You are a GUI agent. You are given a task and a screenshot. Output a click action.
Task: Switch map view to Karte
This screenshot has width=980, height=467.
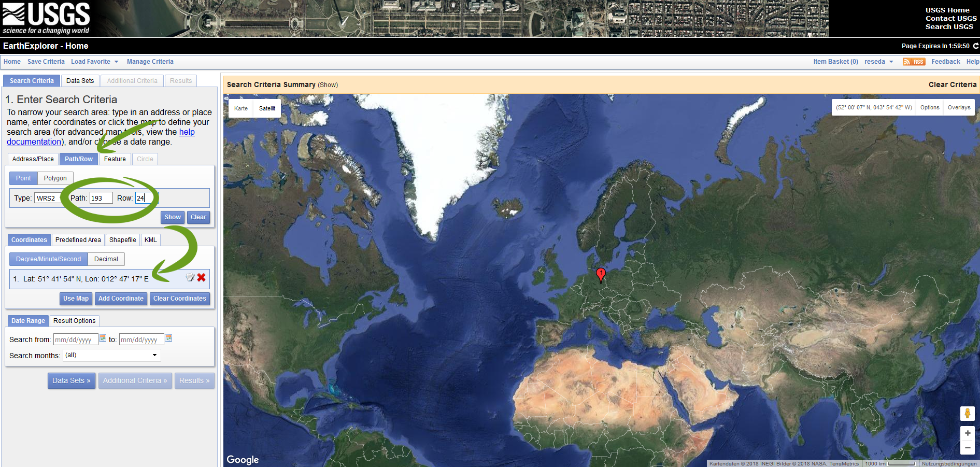(x=240, y=108)
